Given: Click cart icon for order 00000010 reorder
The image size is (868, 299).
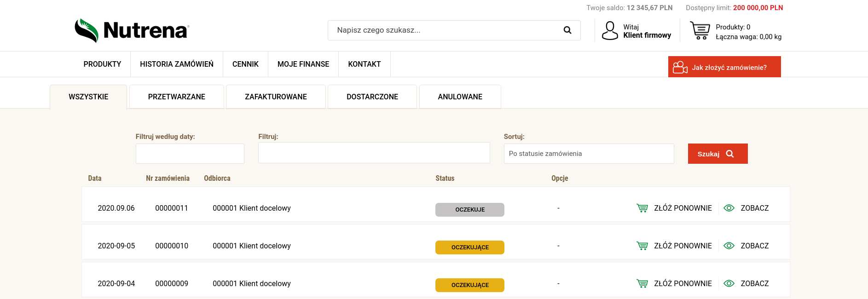Looking at the screenshot, I should [642, 246].
